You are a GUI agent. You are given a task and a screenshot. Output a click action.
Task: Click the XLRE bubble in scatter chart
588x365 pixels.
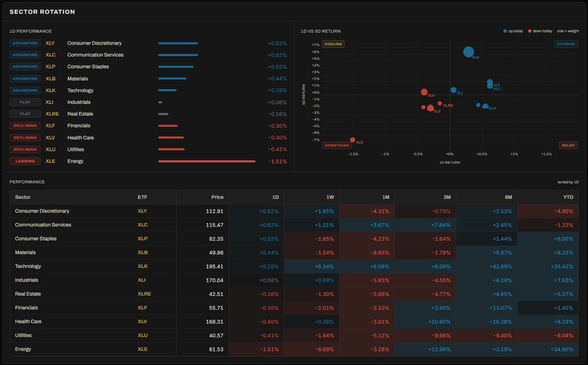click(440, 104)
